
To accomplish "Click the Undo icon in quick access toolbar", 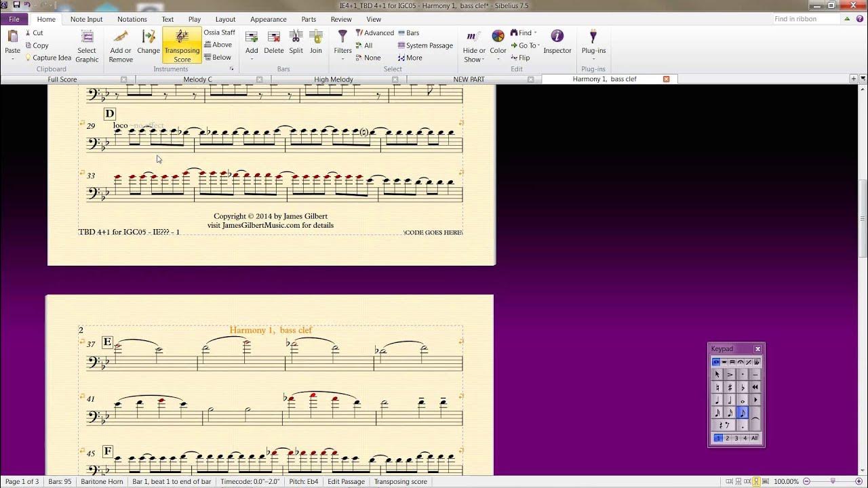I will [27, 5].
